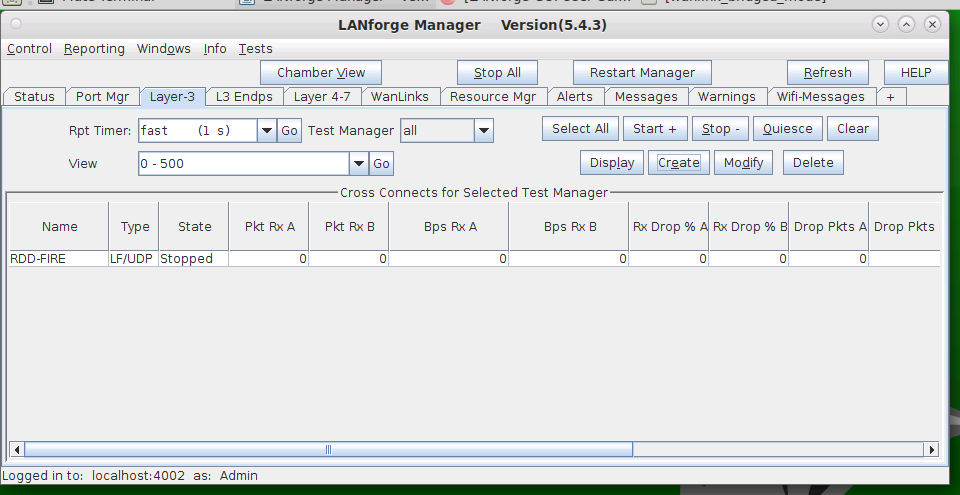Open the WanLinks tab
The height and width of the screenshot is (495, 960).
[400, 97]
